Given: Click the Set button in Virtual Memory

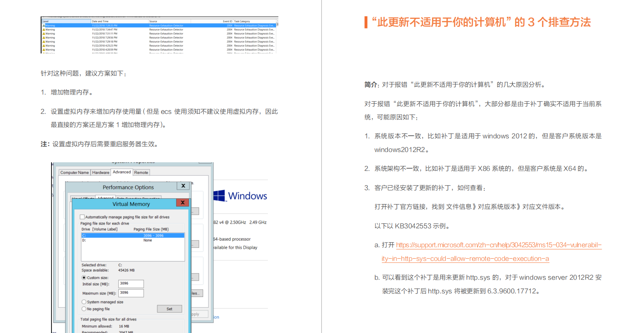Looking at the screenshot, I should pos(169,309).
